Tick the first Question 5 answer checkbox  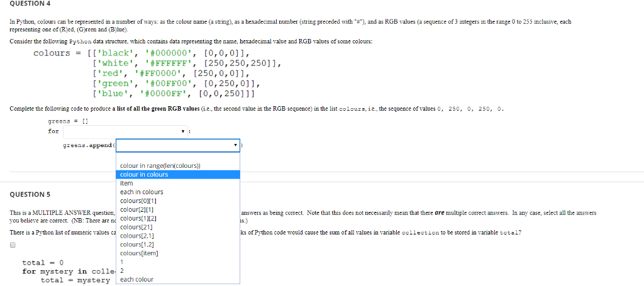[13, 245]
